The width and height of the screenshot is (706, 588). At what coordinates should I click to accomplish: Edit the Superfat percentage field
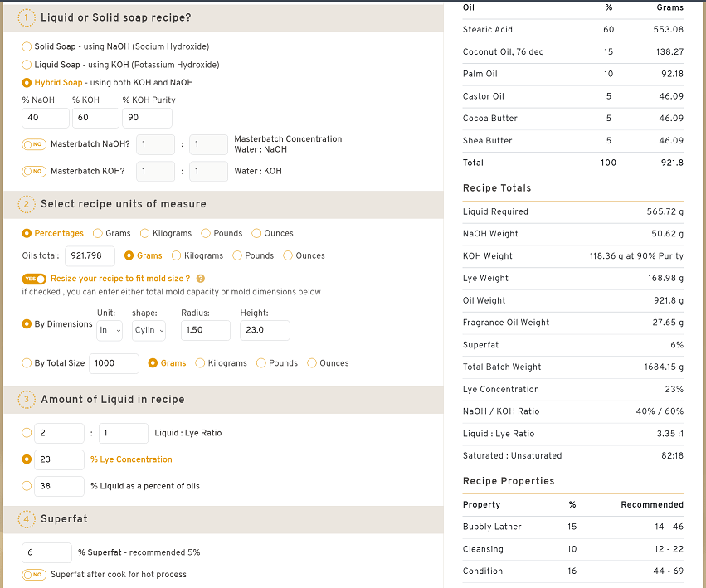pyautogui.click(x=46, y=552)
